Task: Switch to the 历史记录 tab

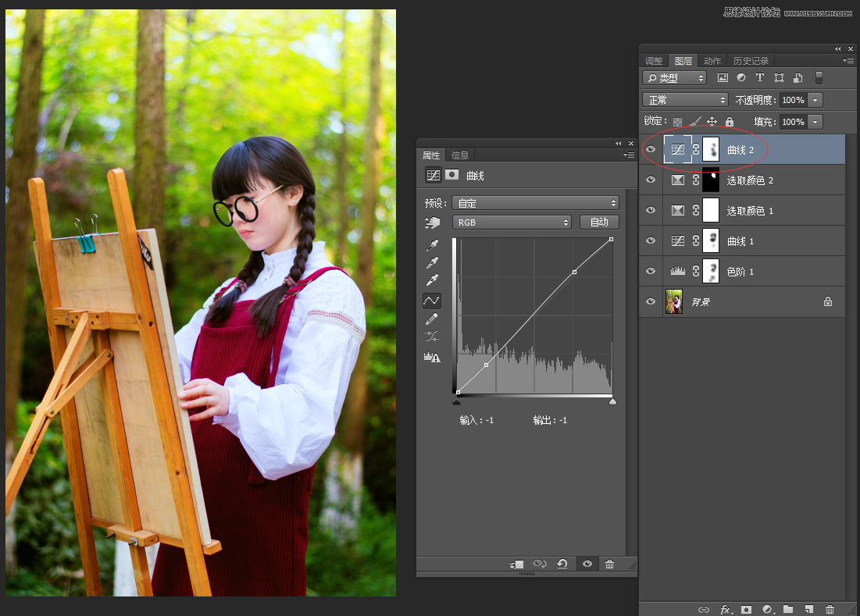Action: (751, 61)
